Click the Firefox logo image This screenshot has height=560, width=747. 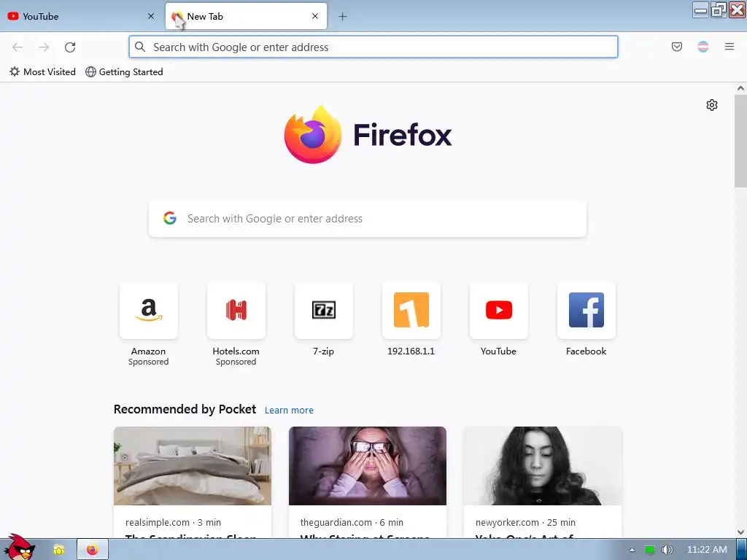pyautogui.click(x=312, y=134)
